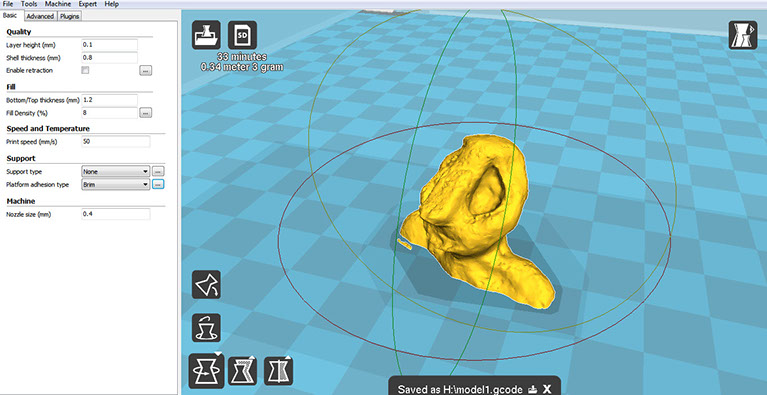Switch to the Advanced tab
Screen dimensions: 767x395
pos(40,16)
